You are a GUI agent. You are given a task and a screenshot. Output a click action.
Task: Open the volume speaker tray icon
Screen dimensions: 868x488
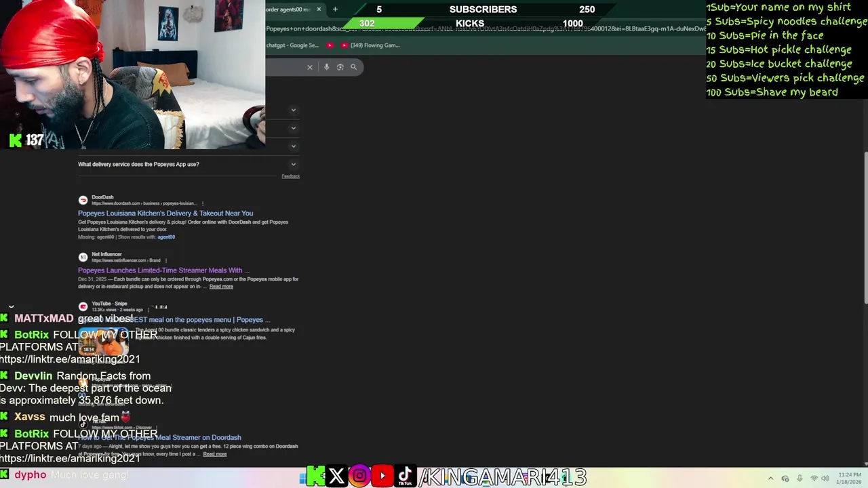click(x=826, y=479)
